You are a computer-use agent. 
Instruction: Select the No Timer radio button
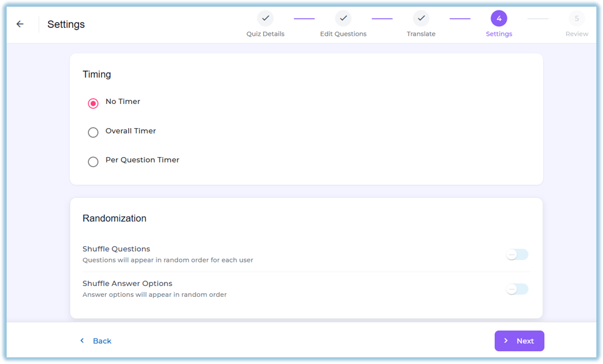(93, 103)
